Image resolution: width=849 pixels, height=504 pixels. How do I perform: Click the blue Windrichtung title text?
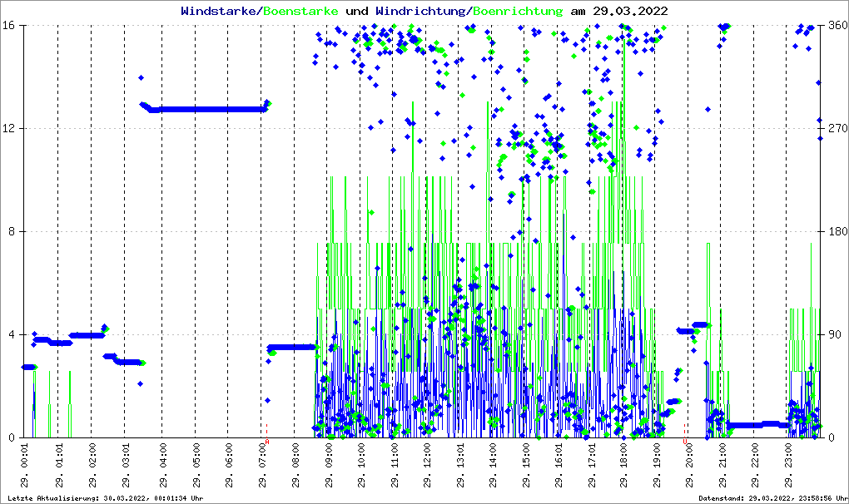tap(421, 12)
